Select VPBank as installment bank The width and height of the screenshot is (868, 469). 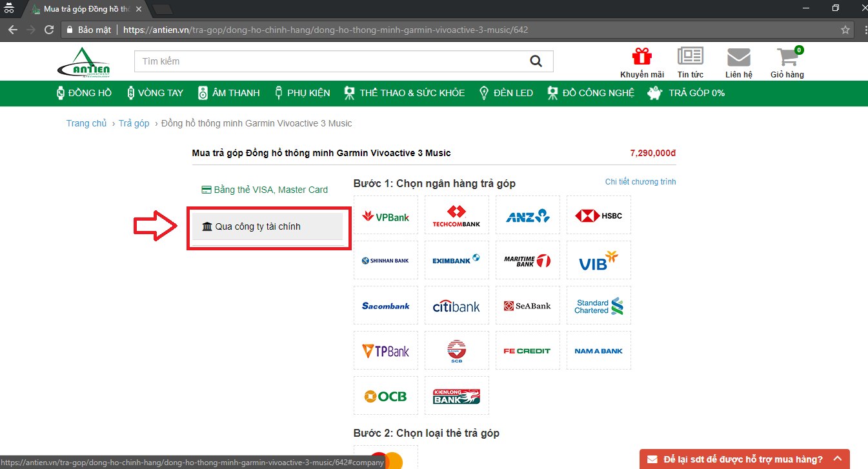click(x=386, y=216)
